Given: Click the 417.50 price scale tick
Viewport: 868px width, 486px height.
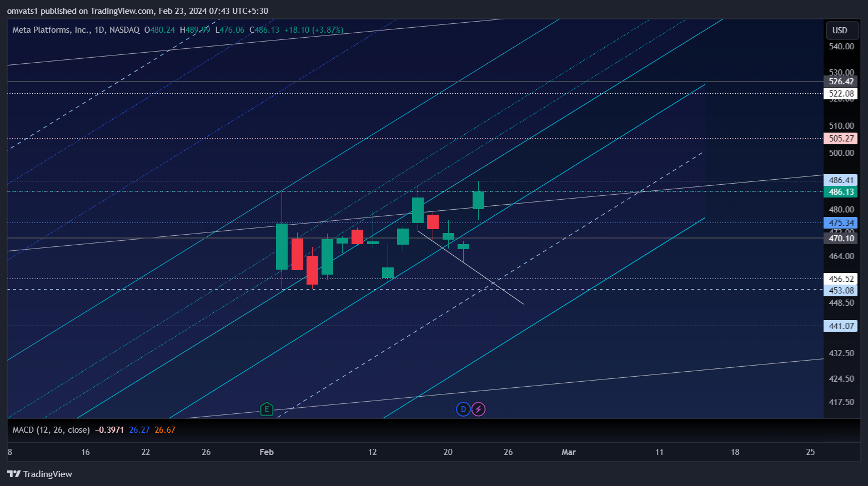Looking at the screenshot, I should (x=841, y=402).
